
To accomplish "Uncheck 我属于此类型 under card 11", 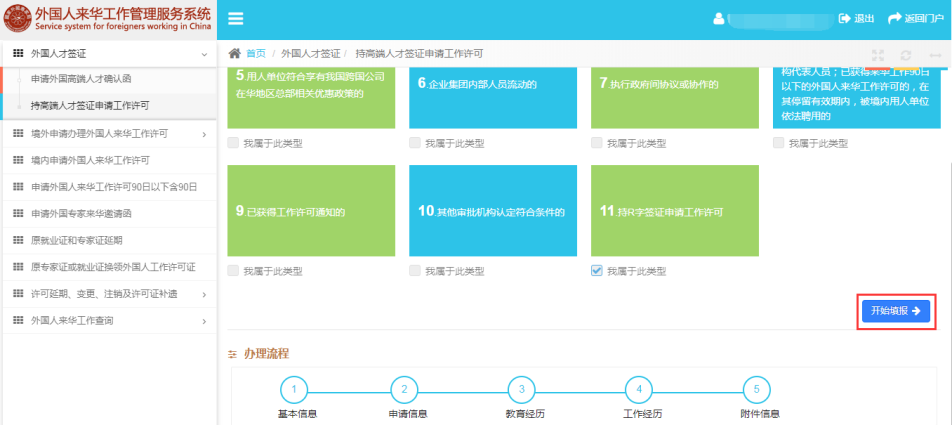I will pos(596,271).
